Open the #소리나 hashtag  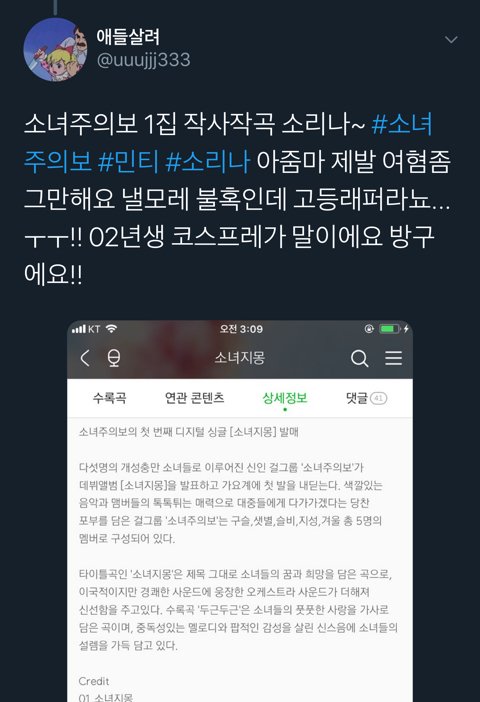[207, 162]
